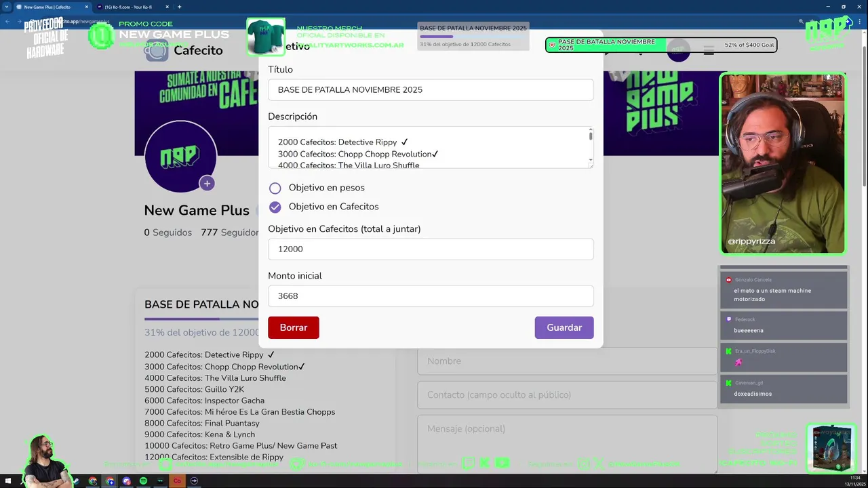Click the Cafecitos goal progress bar on page
This screenshot has width=868, height=488.
(201, 319)
